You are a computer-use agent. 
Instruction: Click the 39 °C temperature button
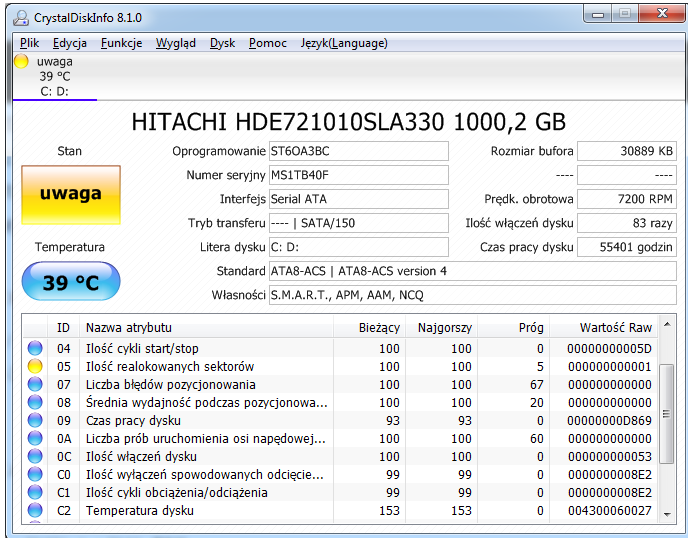pos(71,281)
